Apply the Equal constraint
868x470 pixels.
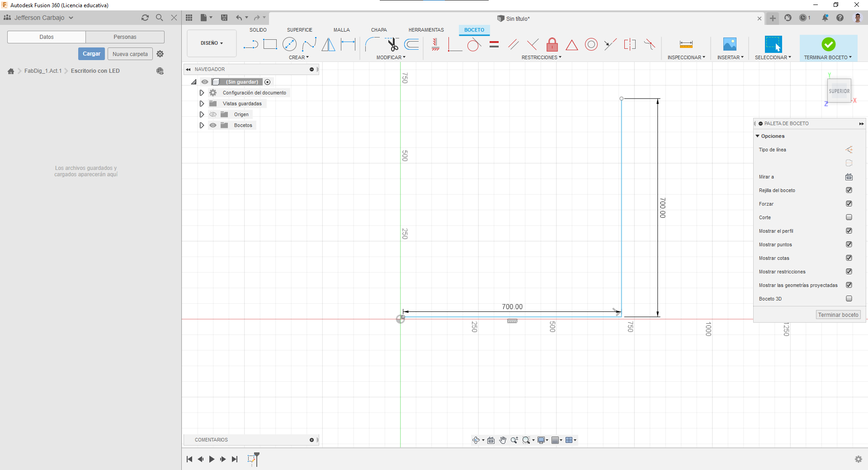(x=494, y=44)
